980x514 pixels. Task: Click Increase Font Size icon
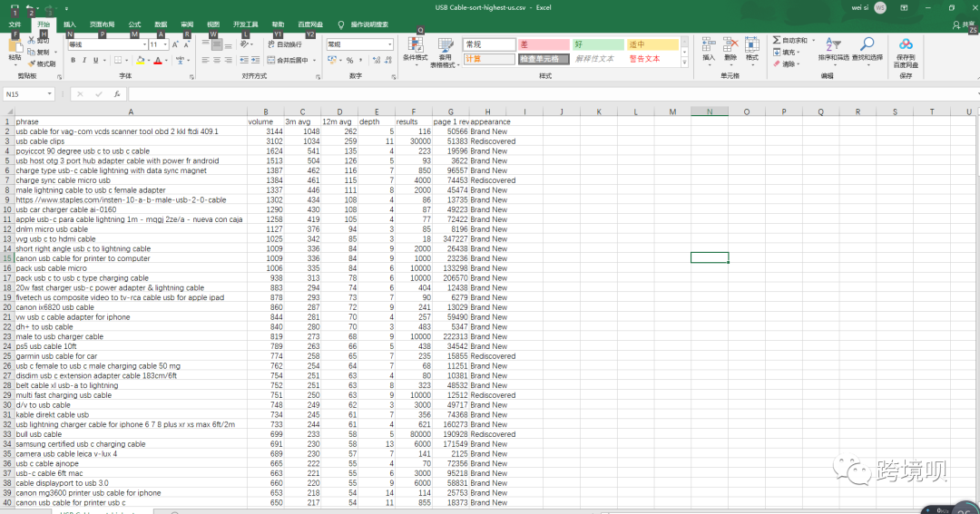tap(176, 44)
